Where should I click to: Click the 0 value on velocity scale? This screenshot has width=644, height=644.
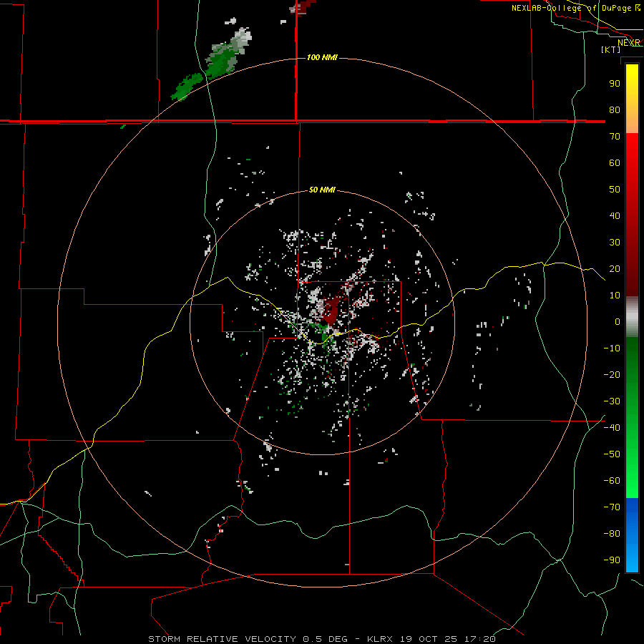(618, 321)
